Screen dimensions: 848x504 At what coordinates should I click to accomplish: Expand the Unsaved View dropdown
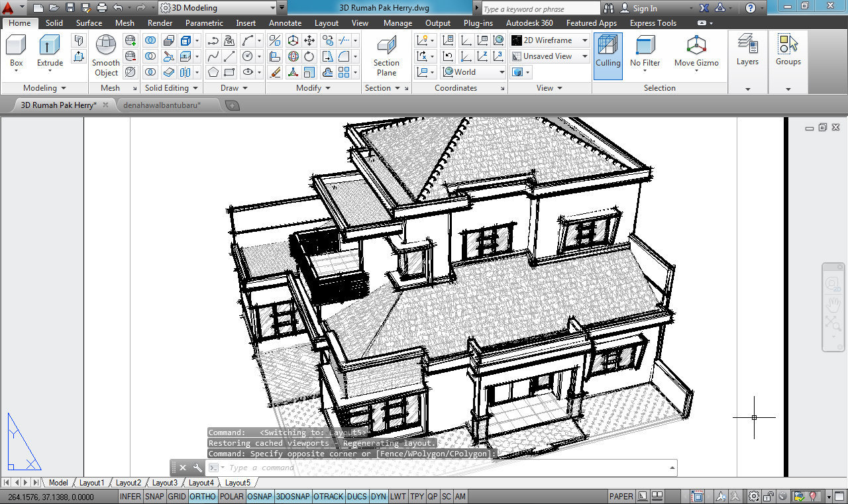(550, 56)
